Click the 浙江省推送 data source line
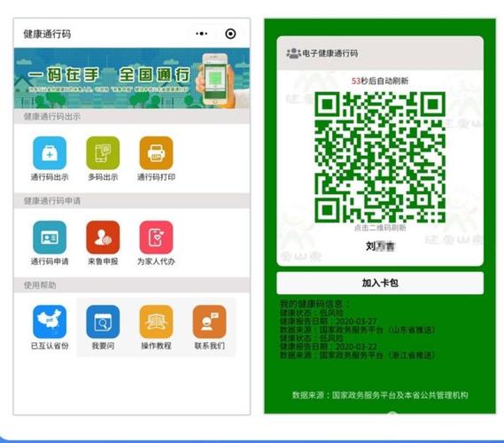This screenshot has width=504, height=443. (x=358, y=355)
